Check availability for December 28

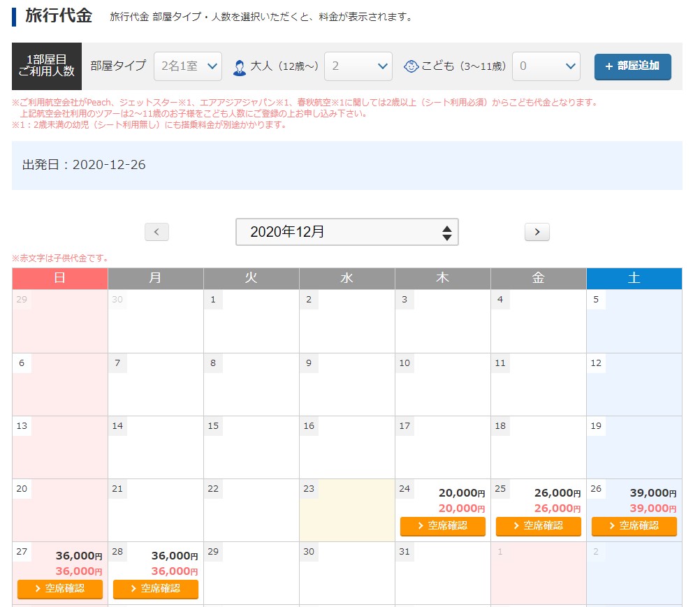point(155,589)
